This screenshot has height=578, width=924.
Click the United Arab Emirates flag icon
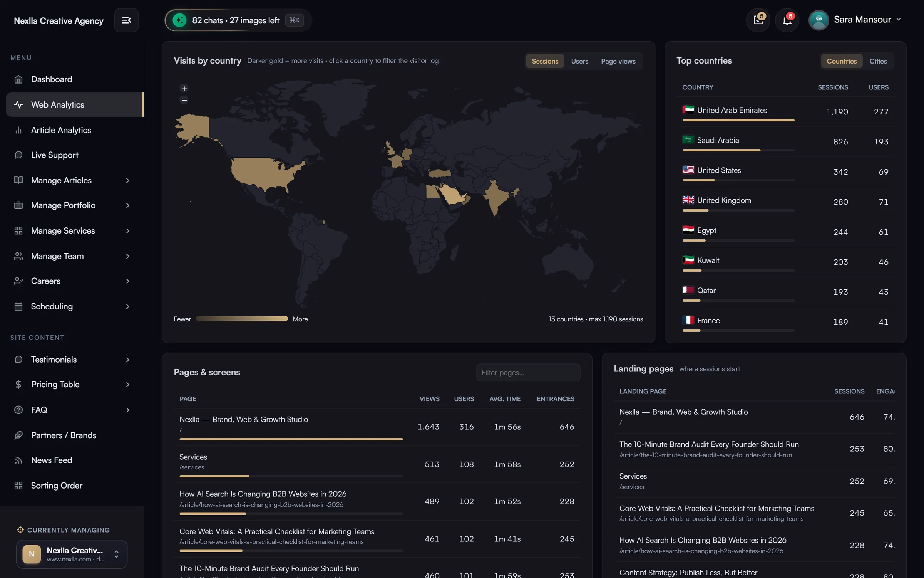point(688,110)
